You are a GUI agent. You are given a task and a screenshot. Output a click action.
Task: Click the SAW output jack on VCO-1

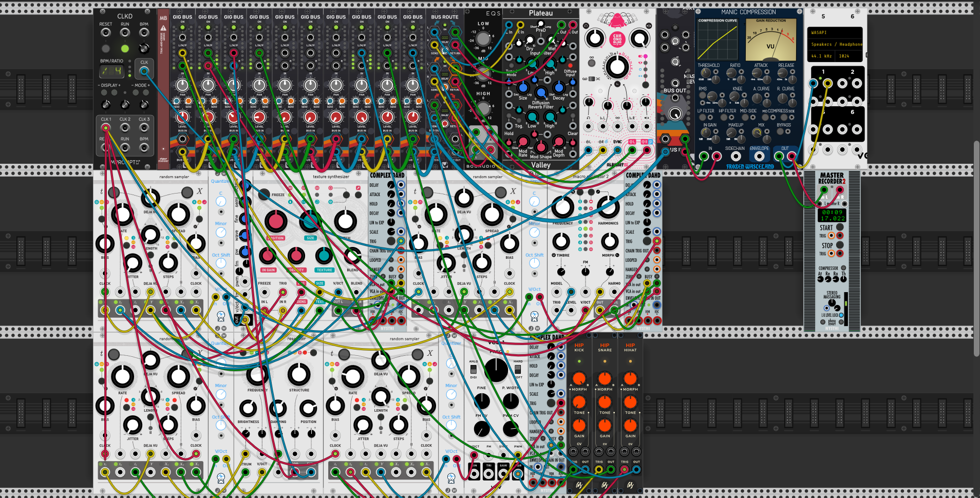tap(503, 475)
